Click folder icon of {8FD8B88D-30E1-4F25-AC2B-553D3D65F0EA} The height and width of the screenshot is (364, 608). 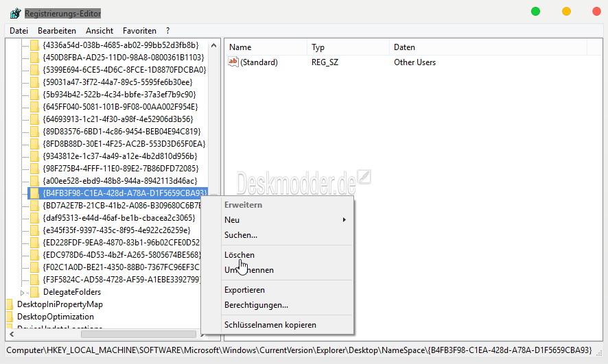34,144
